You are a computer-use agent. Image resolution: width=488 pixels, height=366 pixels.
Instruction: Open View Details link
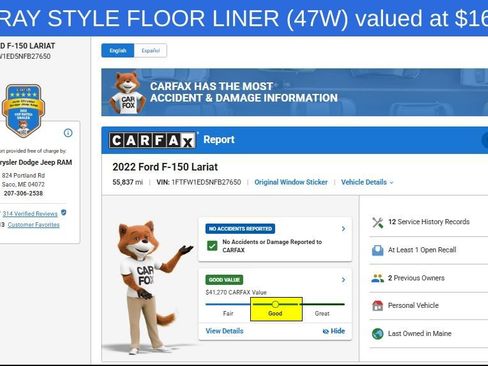point(224,331)
